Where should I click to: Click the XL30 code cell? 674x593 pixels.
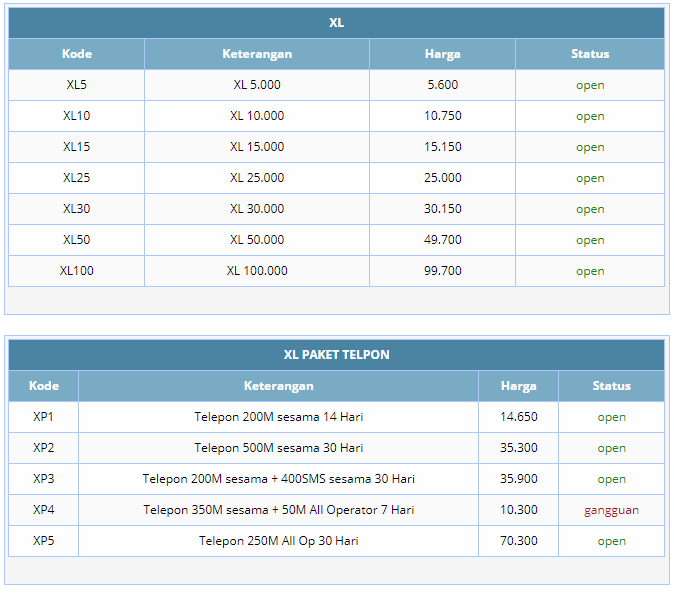[x=76, y=209]
